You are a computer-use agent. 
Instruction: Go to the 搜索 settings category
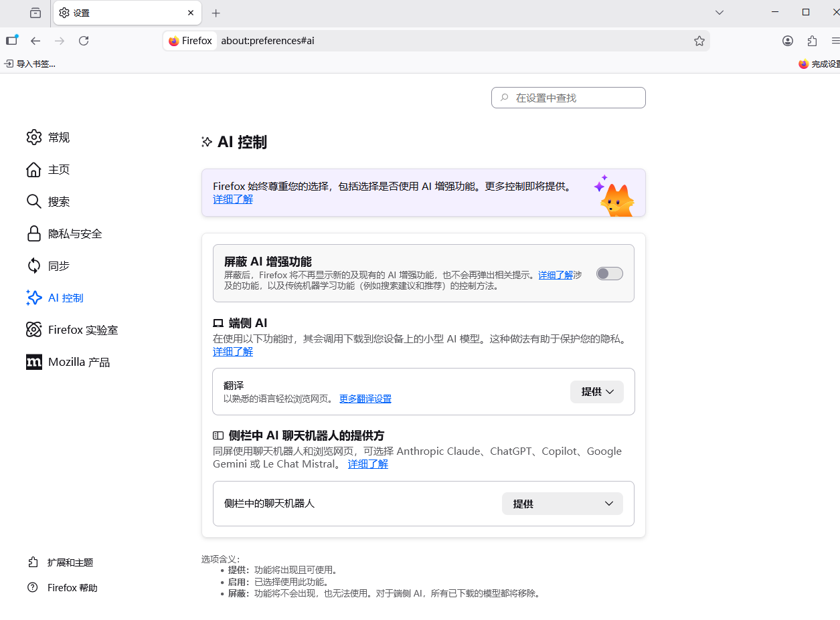click(x=59, y=202)
